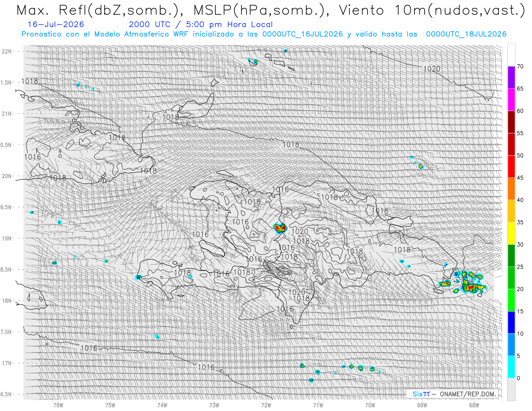This screenshot has height=411, width=532.
Task: Click the 21N latitude axis label
Action: point(8,114)
